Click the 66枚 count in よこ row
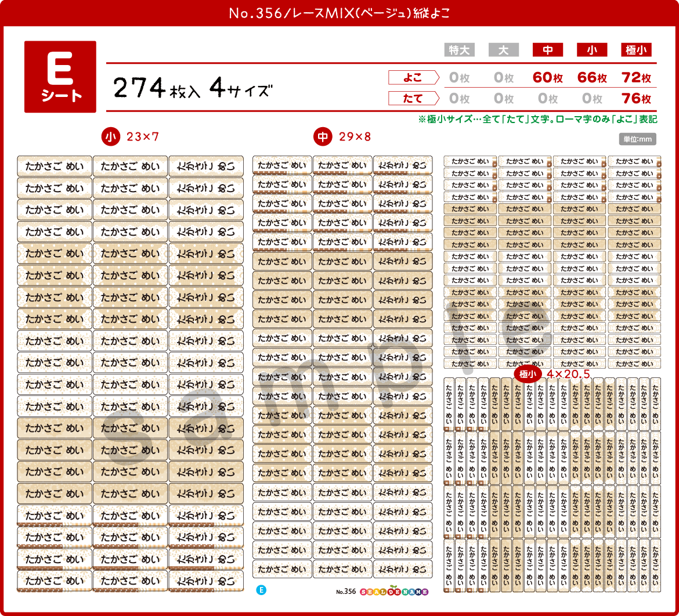Image resolution: width=679 pixels, height=616 pixels. [x=592, y=78]
